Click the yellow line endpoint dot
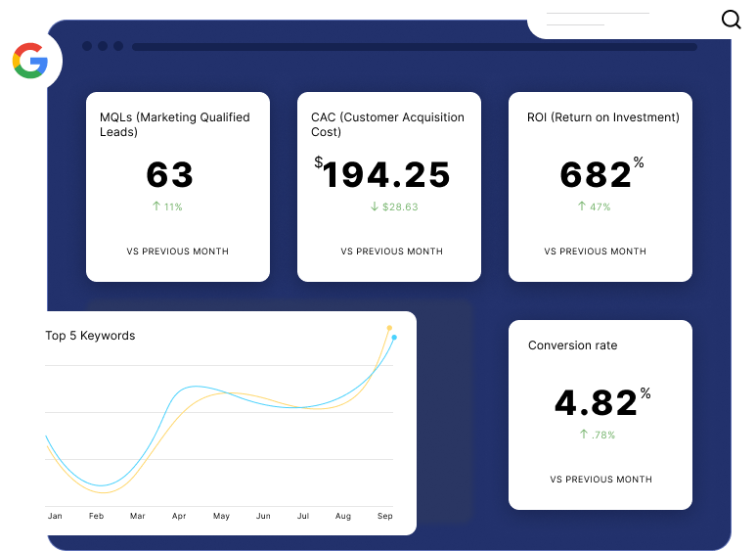The height and width of the screenshot is (551, 756). [x=389, y=328]
